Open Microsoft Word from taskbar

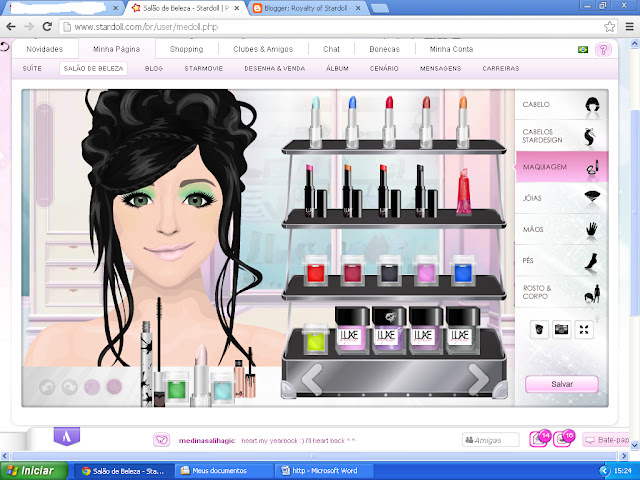coord(324,471)
